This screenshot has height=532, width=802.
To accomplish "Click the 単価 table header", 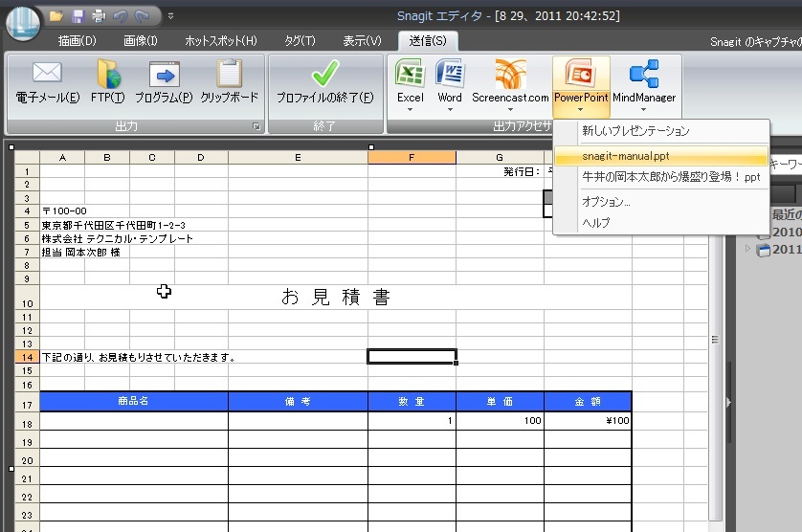I will click(x=500, y=401).
